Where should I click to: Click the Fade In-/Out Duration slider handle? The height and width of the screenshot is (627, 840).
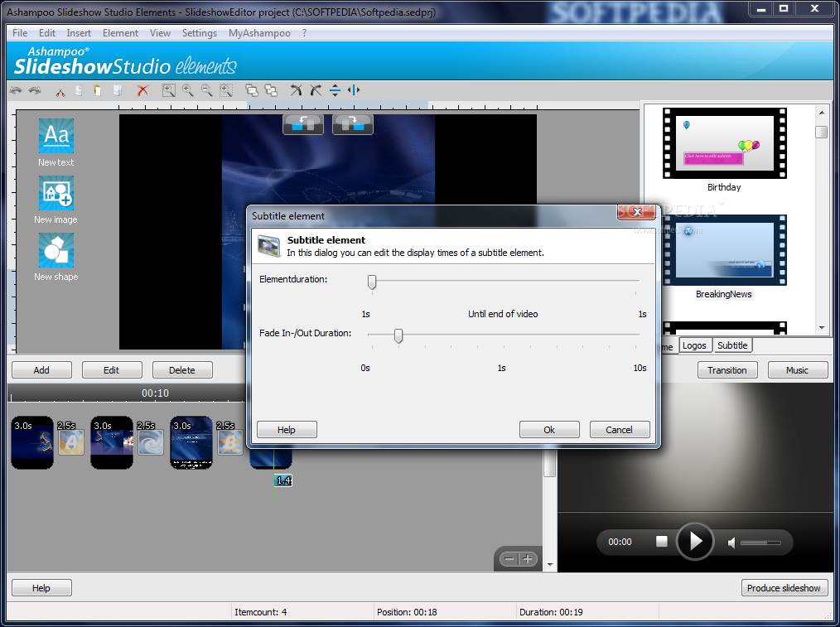coord(398,335)
